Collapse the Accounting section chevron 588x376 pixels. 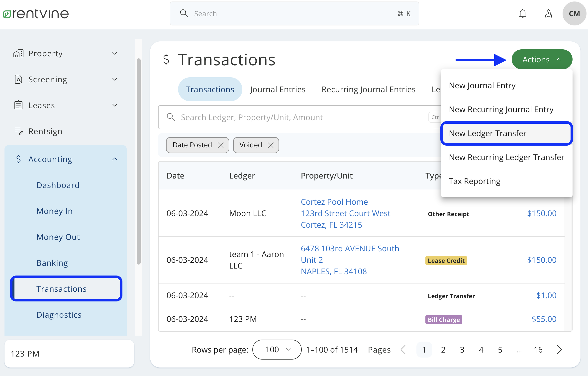[114, 159]
